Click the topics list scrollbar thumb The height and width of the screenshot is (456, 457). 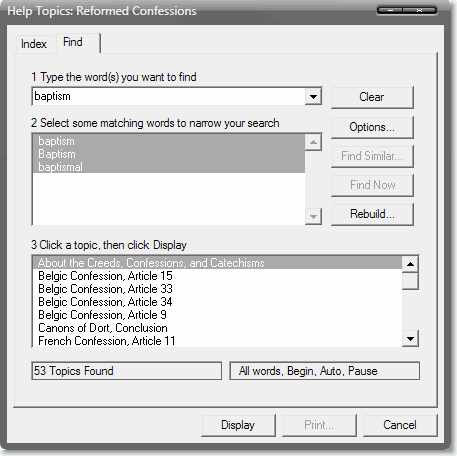coord(410,281)
